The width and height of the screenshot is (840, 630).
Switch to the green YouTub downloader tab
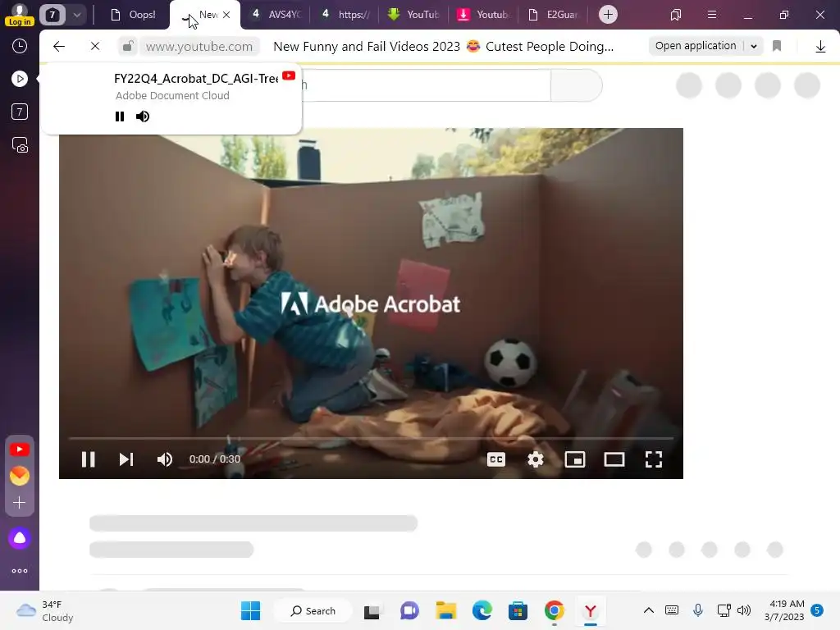tap(413, 15)
